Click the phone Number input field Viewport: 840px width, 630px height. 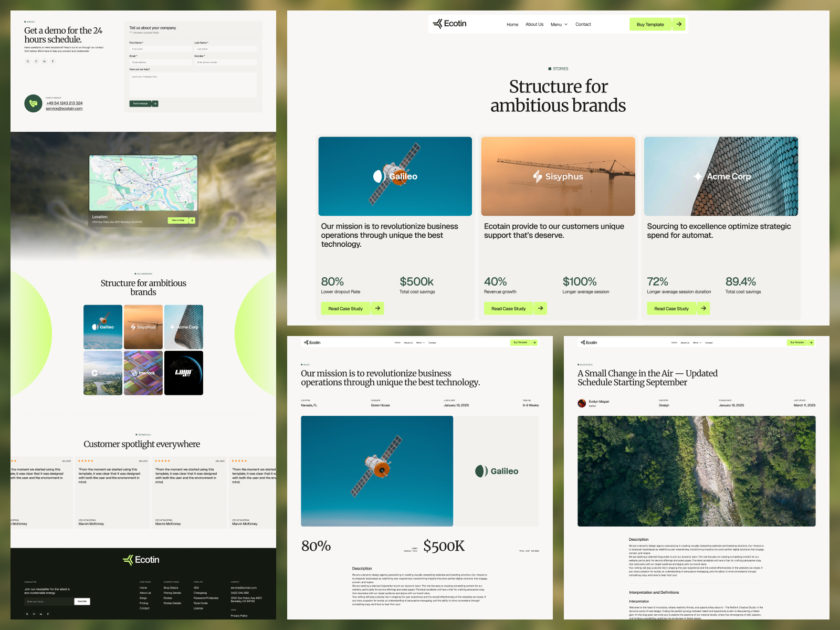tap(225, 62)
